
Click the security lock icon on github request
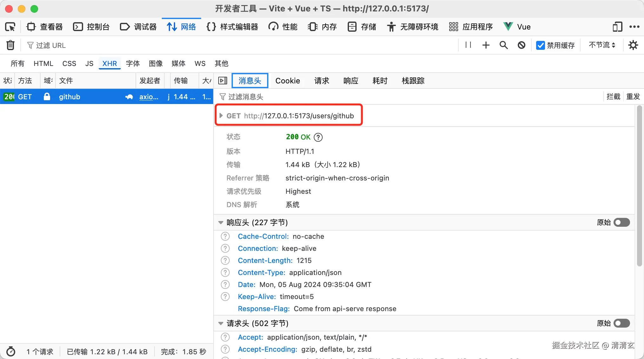pos(47,97)
